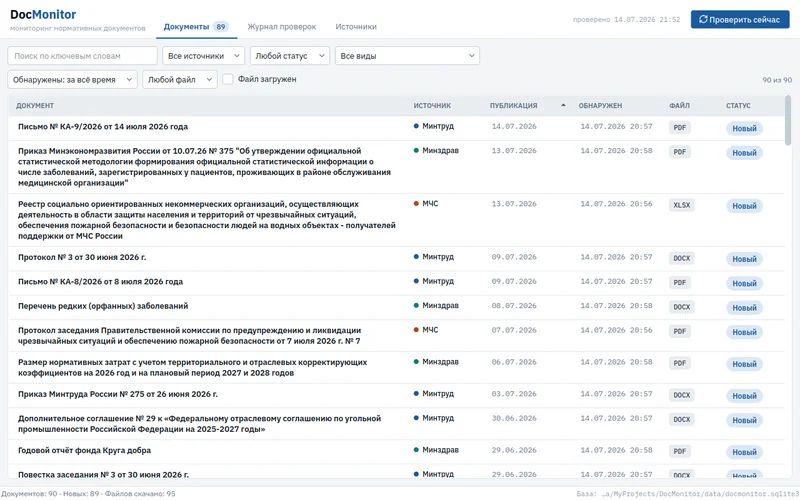Open Приказ Минэкономразвития России № 375 document
Image resolution: width=800 pixels, height=500 pixels.
click(204, 167)
